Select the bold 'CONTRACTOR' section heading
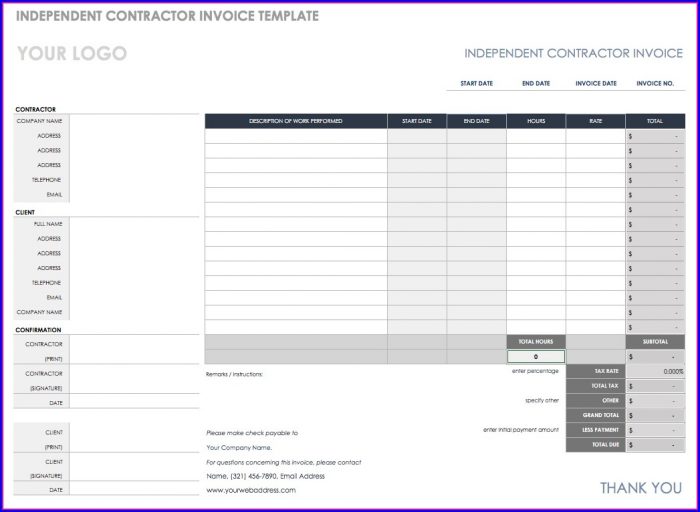700x512 pixels. click(36, 109)
